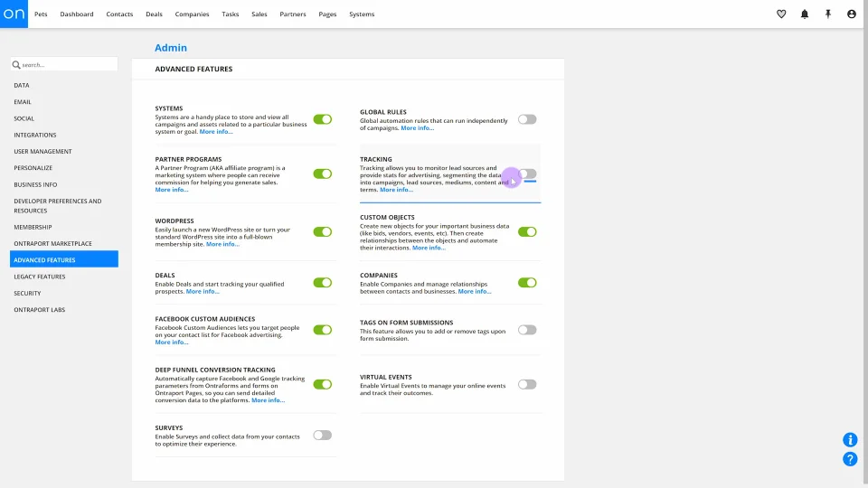Disable the Partner Programs toggle
The width and height of the screenshot is (868, 488).
322,174
